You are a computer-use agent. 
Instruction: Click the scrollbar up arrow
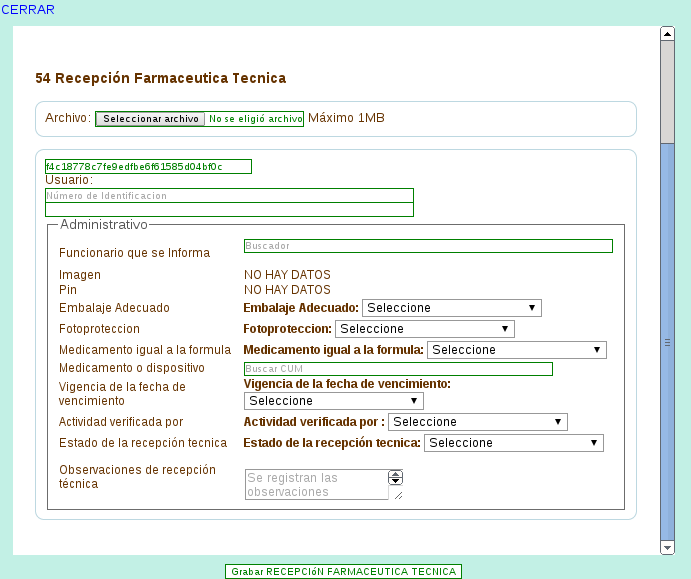(x=667, y=34)
